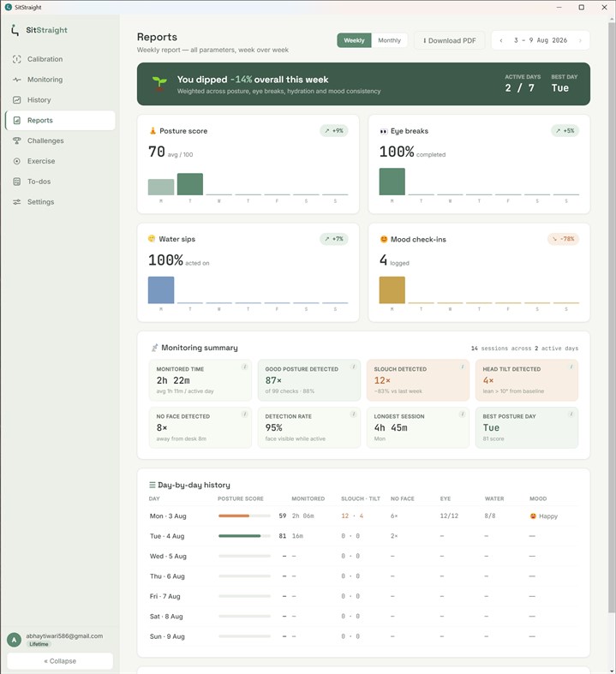Click the Exercise circle icon
The width and height of the screenshot is (616, 674).
17,161
